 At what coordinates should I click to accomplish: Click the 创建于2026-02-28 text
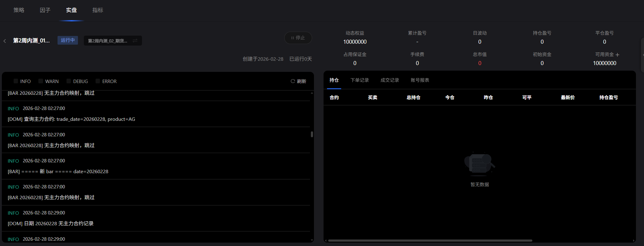coord(263,59)
